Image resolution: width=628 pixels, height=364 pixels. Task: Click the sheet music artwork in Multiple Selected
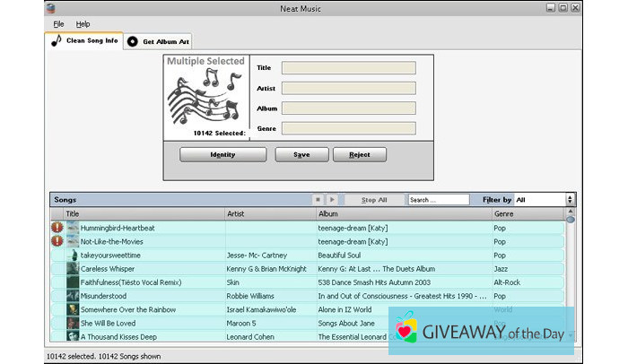tap(206, 100)
